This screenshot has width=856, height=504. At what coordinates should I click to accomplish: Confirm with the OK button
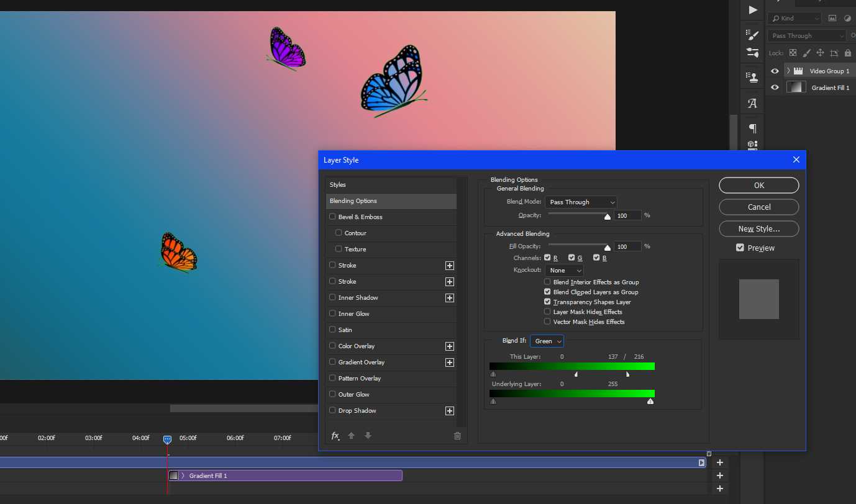click(x=758, y=185)
